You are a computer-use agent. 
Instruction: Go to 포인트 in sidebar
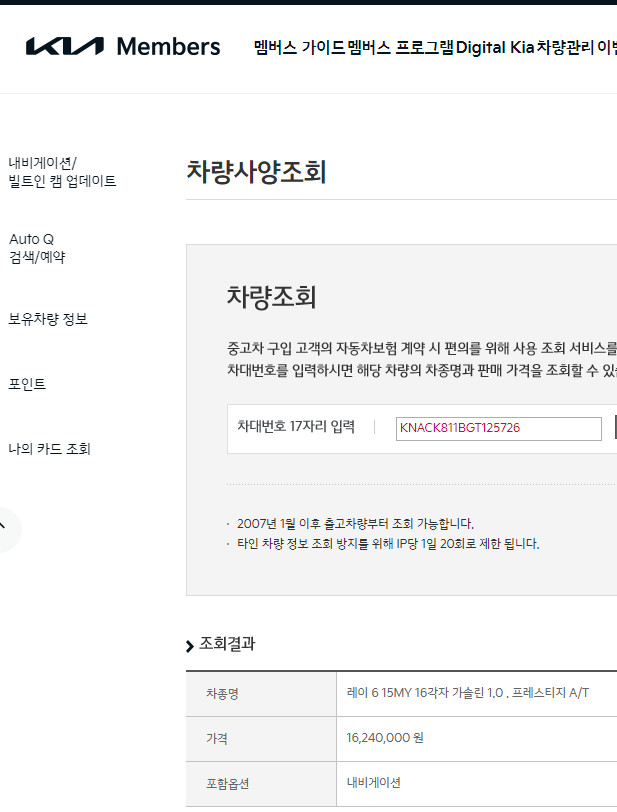[27, 384]
